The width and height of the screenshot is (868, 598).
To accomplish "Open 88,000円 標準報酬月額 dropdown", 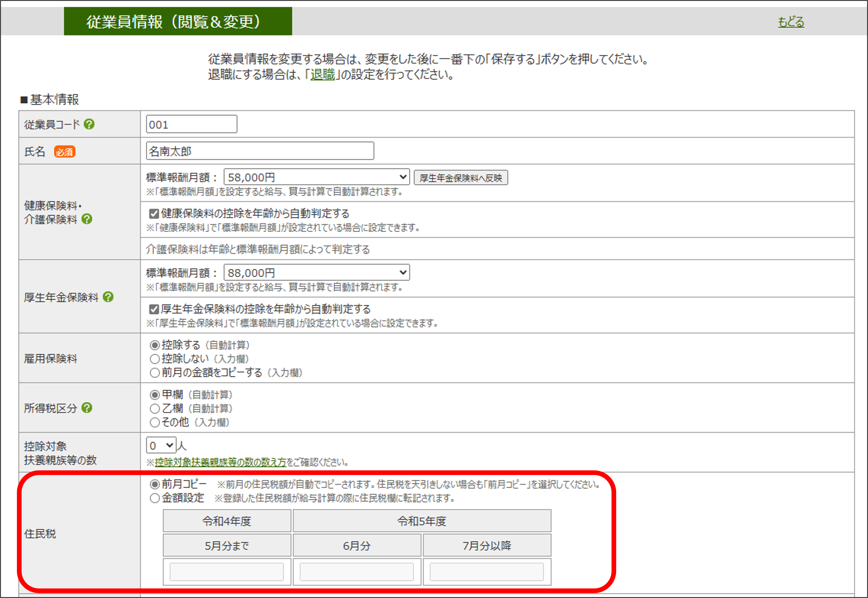I will click(x=316, y=272).
